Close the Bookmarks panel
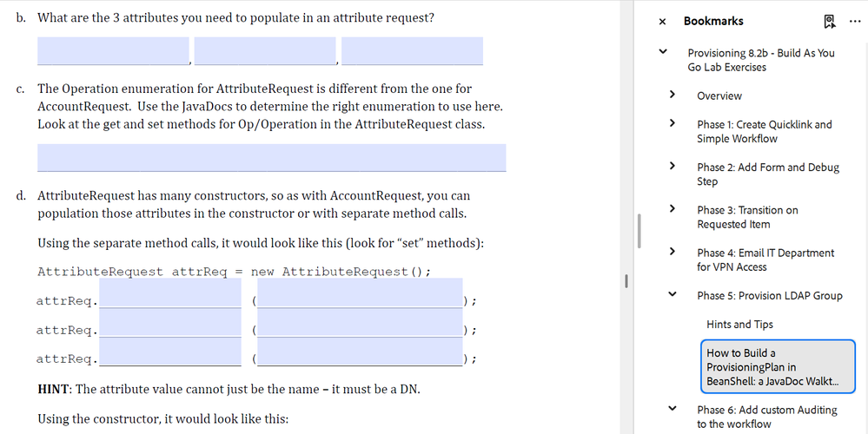The image size is (868, 434). click(662, 22)
